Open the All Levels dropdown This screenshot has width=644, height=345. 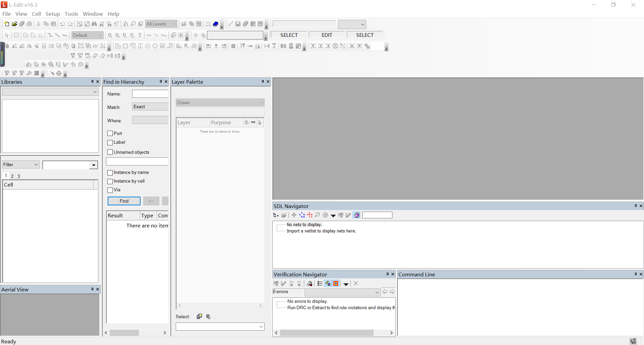pyautogui.click(x=161, y=24)
